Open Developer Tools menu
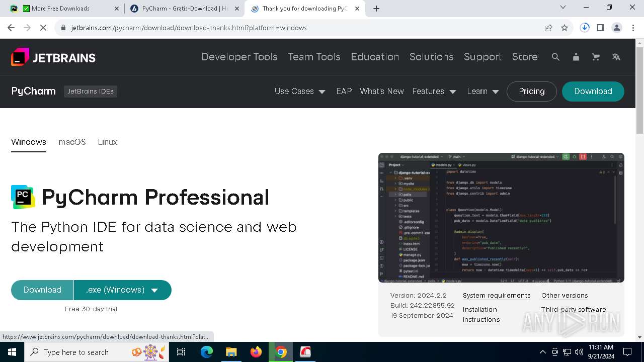 [x=239, y=57]
